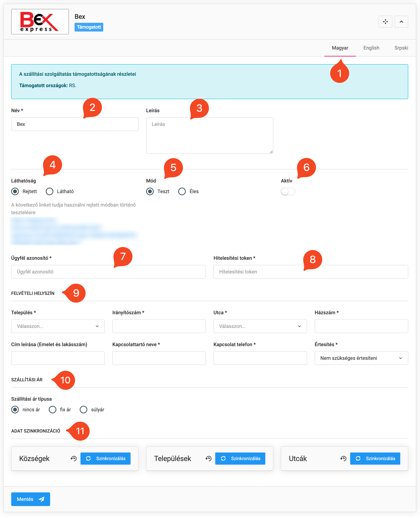
Task: Open the Település dropdown
Action: (x=58, y=326)
